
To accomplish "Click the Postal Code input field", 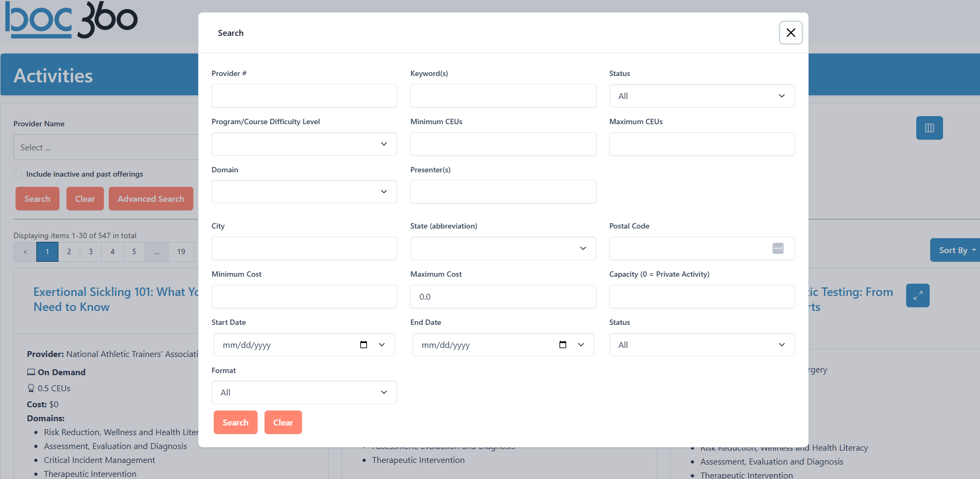I will 702,248.
